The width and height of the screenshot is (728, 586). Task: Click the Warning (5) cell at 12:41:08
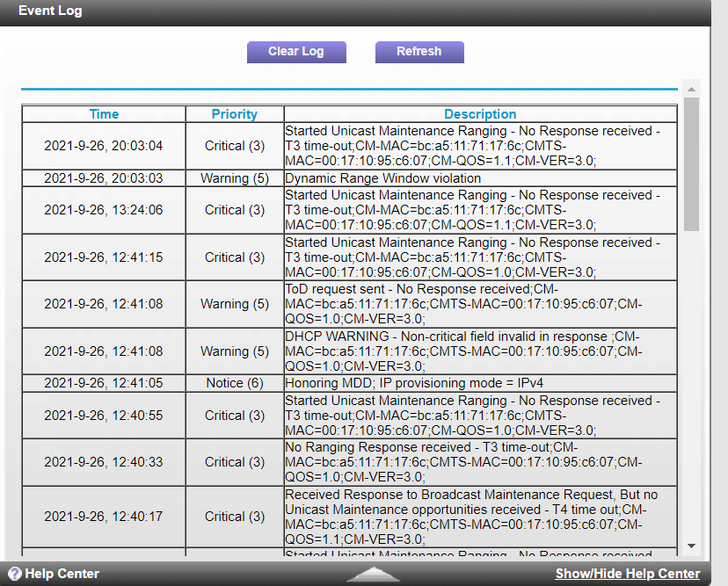click(x=234, y=304)
